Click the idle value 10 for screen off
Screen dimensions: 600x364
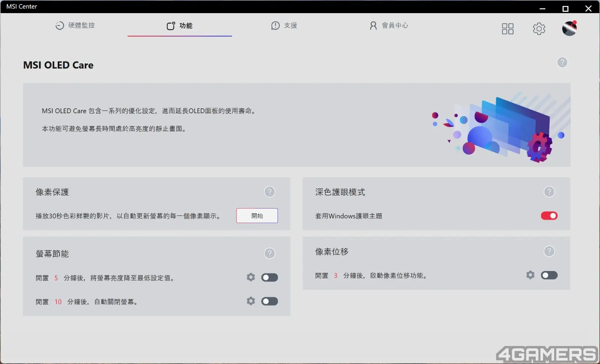pyautogui.click(x=58, y=302)
